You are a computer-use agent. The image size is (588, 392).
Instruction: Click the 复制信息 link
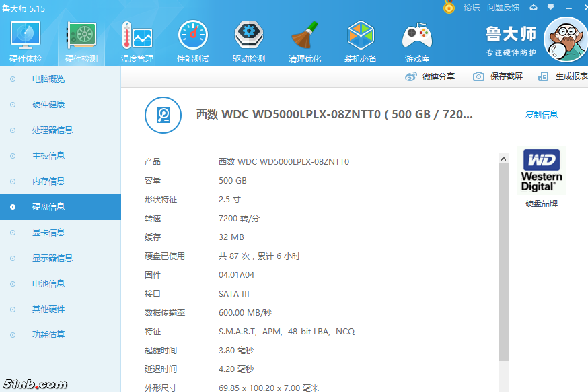click(x=541, y=115)
